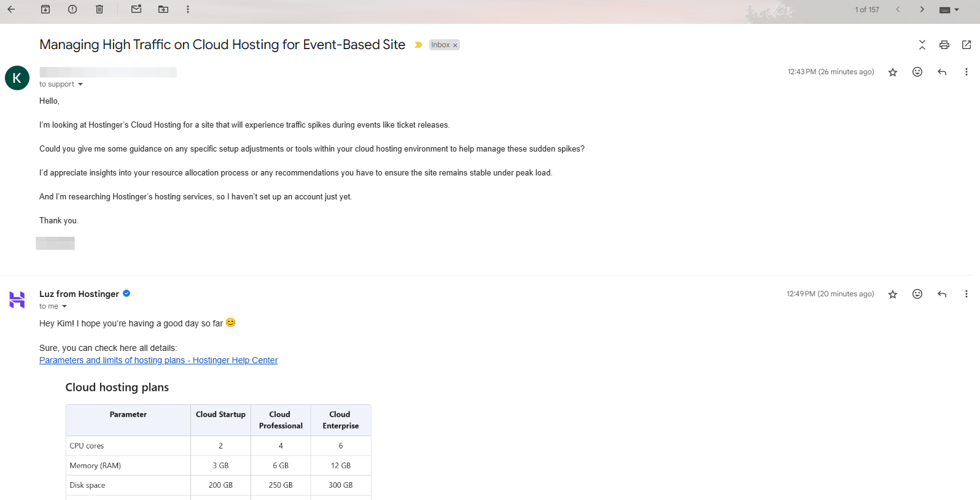This screenshot has height=500, width=980.
Task: Open the Move to folder icon
Action: [163, 9]
